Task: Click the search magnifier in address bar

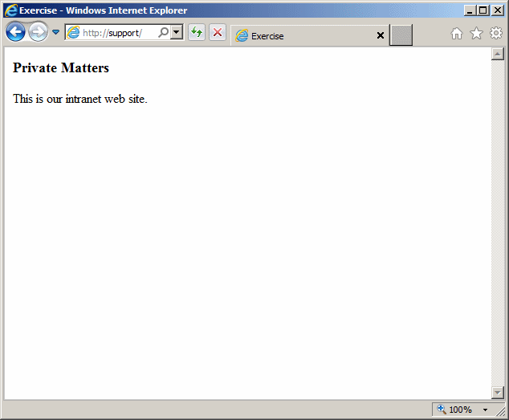Action: pyautogui.click(x=163, y=32)
